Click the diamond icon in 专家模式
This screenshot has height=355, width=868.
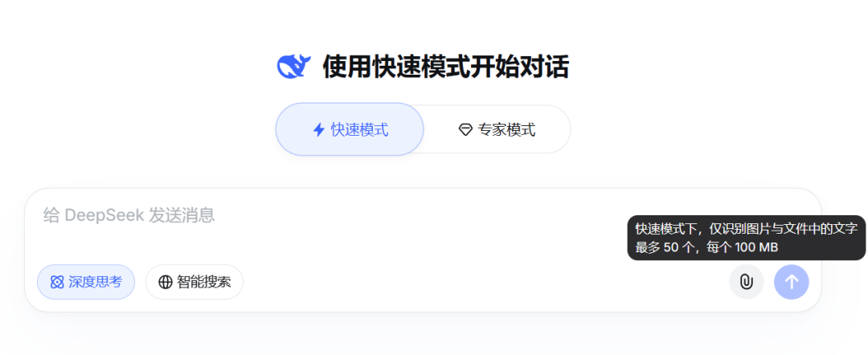(465, 130)
